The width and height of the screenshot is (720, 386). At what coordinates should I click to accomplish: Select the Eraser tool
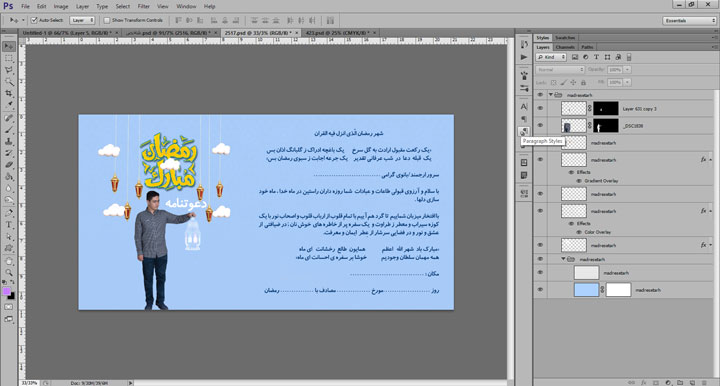(x=9, y=165)
